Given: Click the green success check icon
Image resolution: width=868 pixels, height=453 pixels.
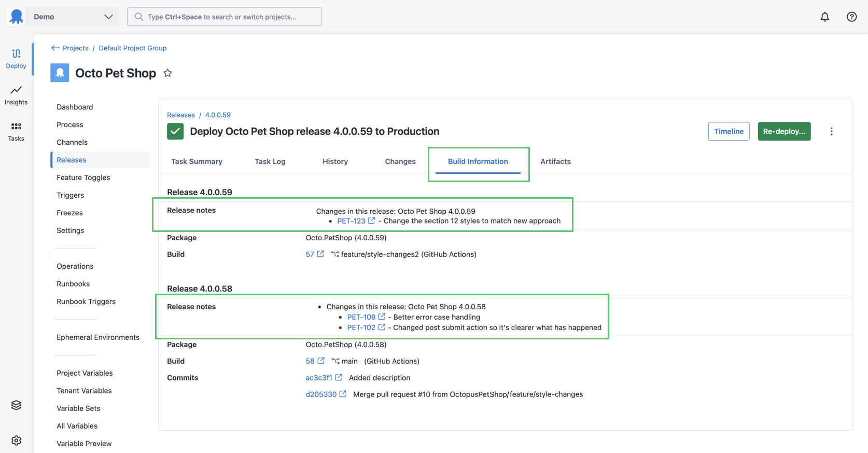Looking at the screenshot, I should click(175, 131).
